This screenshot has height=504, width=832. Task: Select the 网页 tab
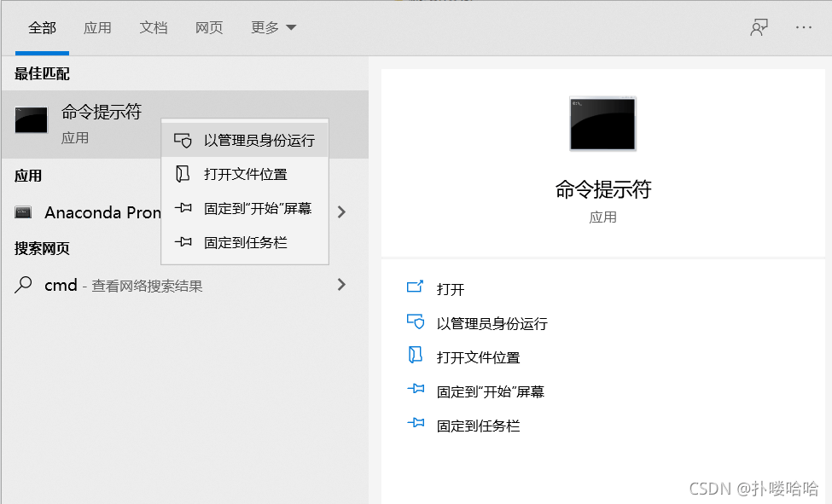click(x=209, y=27)
